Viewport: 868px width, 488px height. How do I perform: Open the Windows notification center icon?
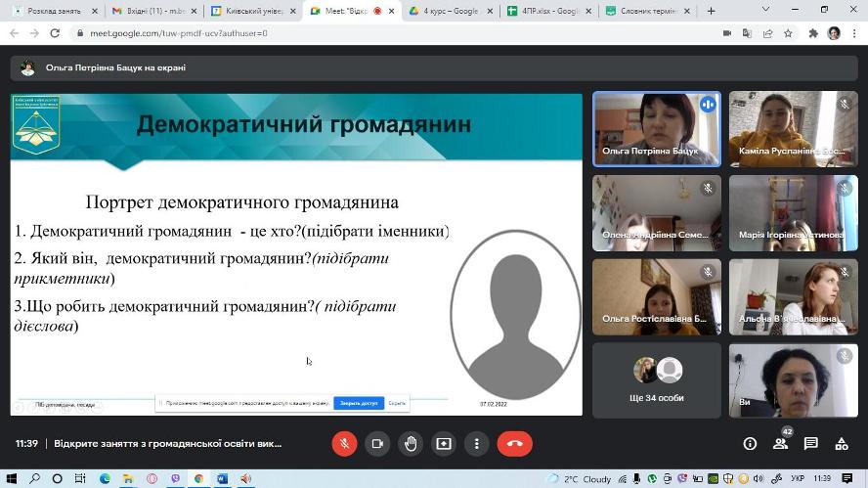(x=846, y=478)
